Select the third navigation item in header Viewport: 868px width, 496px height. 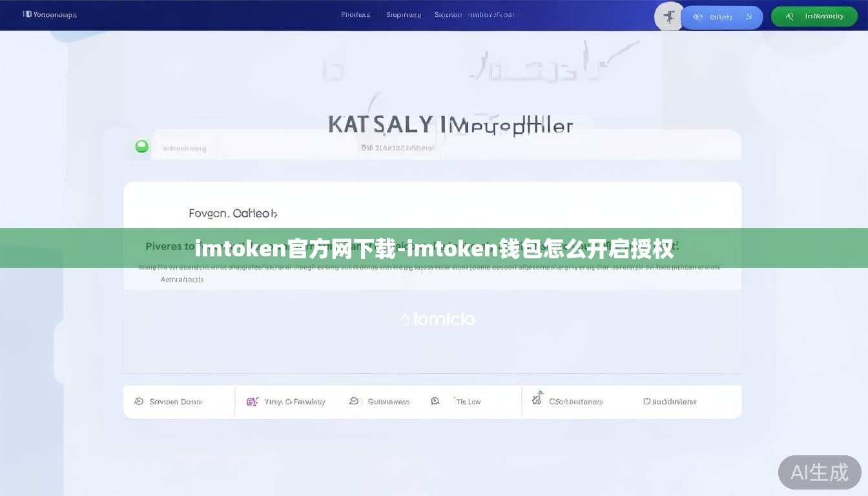click(477, 15)
